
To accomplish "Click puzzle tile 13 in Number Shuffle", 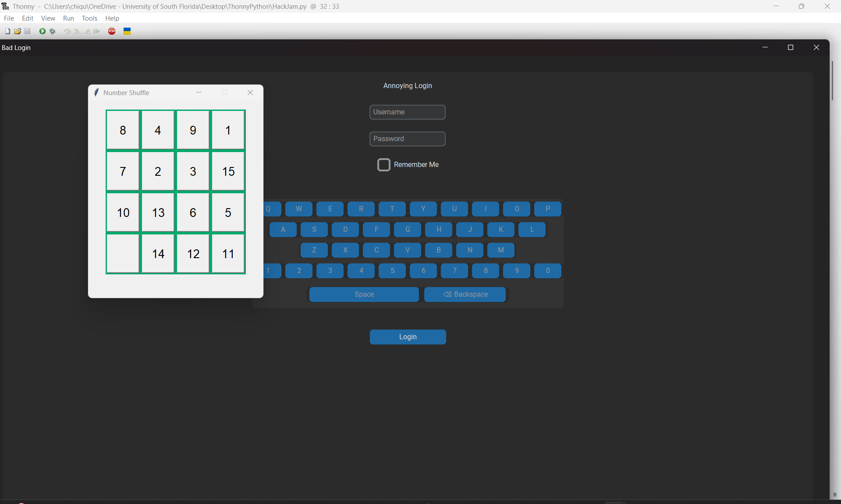I will [158, 213].
